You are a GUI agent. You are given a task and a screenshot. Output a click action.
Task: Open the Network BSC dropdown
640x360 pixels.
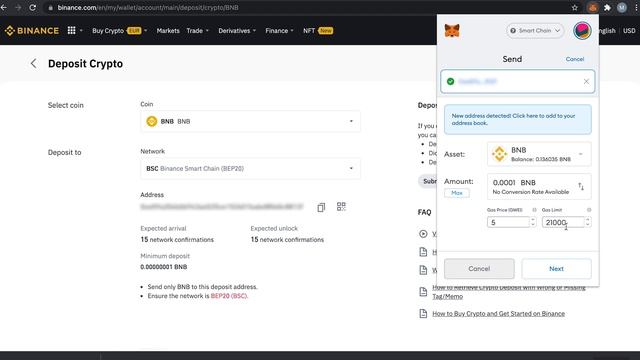(250, 169)
